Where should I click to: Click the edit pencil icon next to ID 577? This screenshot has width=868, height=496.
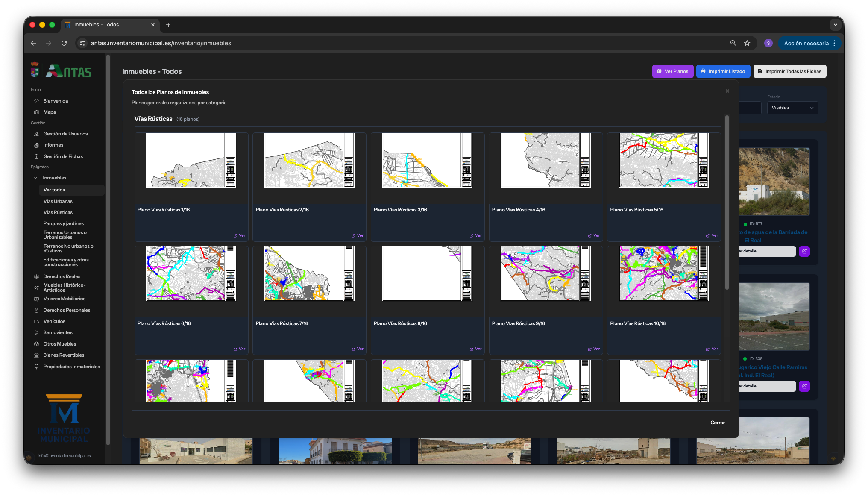(804, 251)
